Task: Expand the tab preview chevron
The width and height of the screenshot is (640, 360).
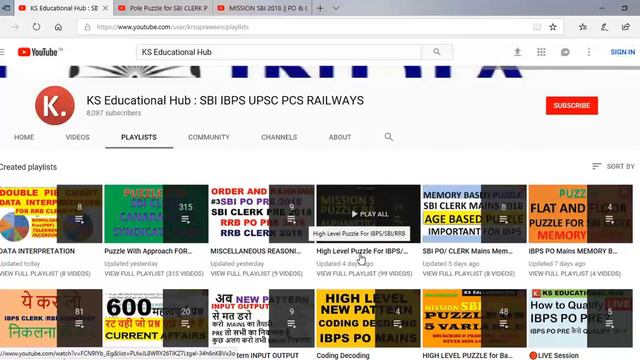Action: point(336,8)
